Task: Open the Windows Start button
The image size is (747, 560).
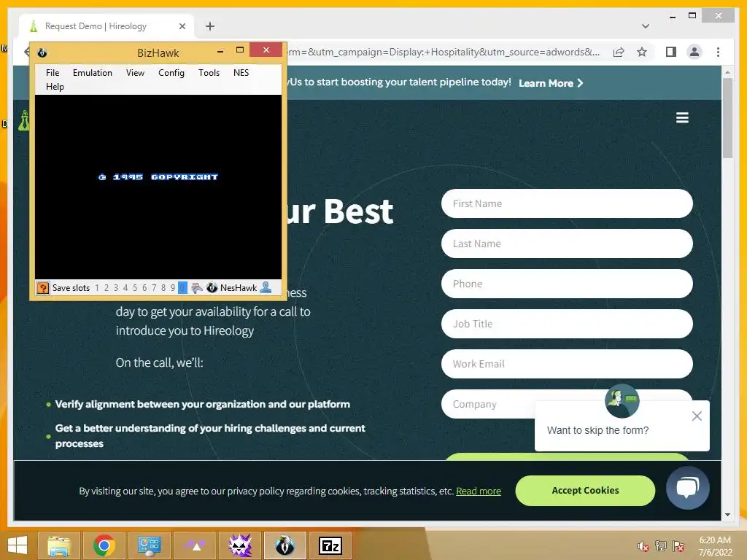Action: coord(18,545)
